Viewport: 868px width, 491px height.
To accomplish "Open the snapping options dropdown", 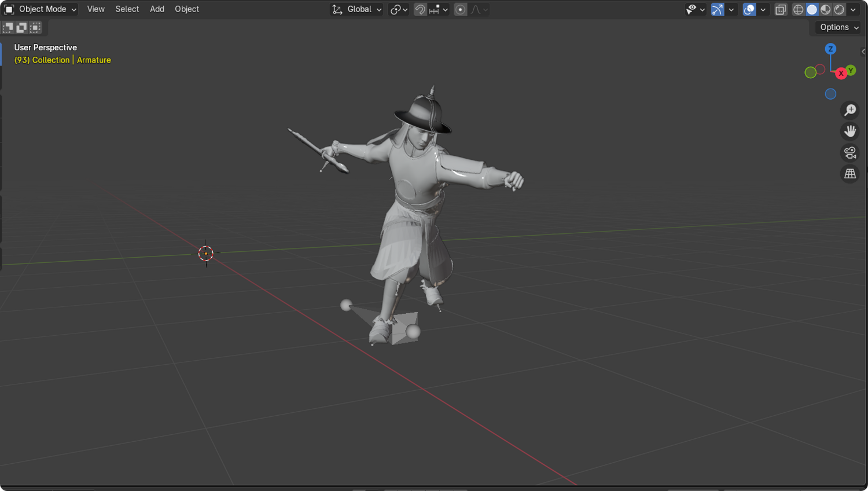I will (x=439, y=9).
